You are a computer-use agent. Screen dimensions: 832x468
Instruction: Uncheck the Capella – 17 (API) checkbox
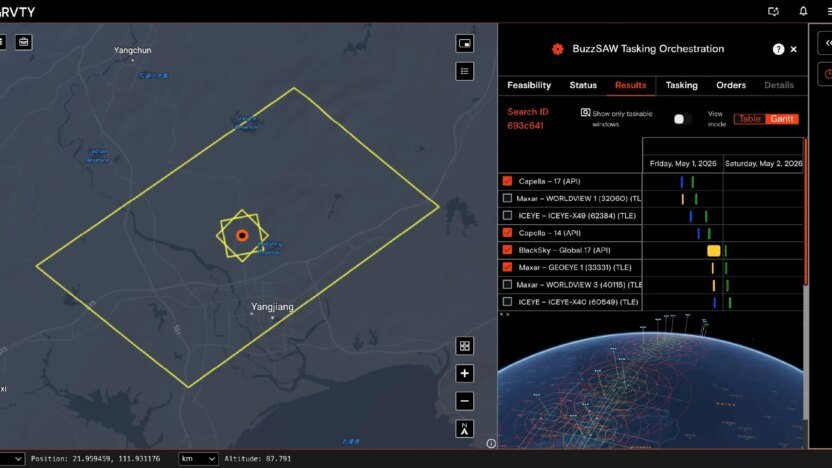pyautogui.click(x=507, y=181)
